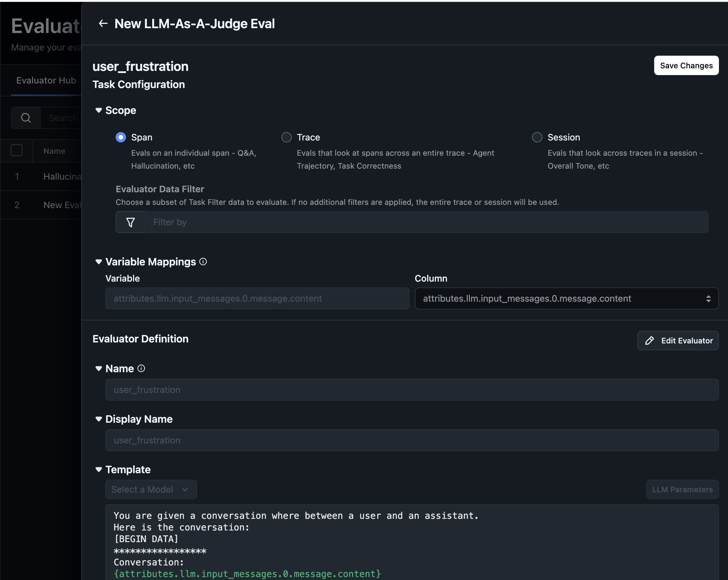This screenshot has width=728, height=580.
Task: Click the pencil icon in Edit Evaluator
Action: pos(649,340)
